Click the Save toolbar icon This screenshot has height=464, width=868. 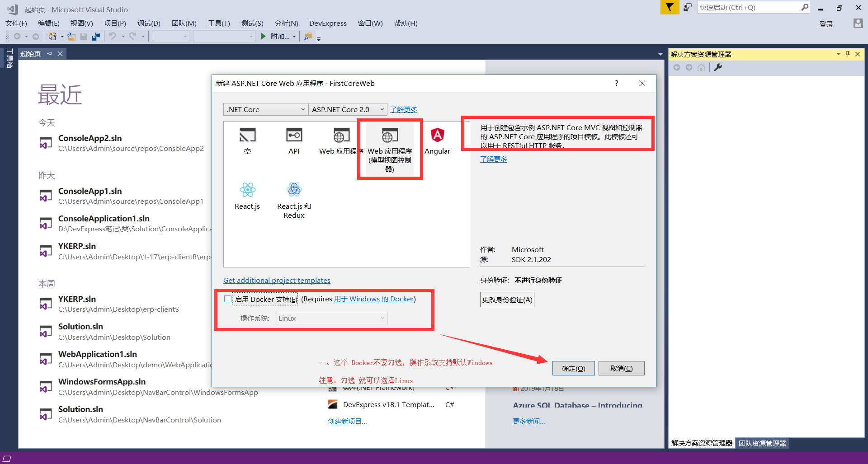coord(84,36)
